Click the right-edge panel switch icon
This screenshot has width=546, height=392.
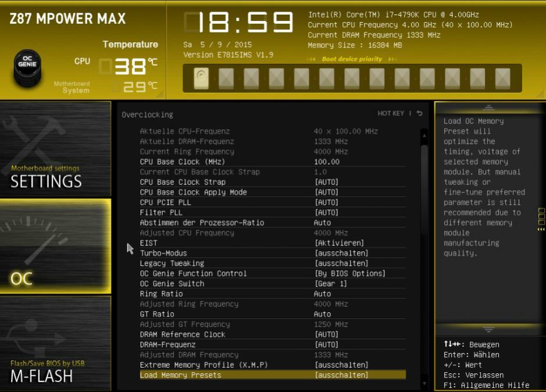[x=541, y=219]
